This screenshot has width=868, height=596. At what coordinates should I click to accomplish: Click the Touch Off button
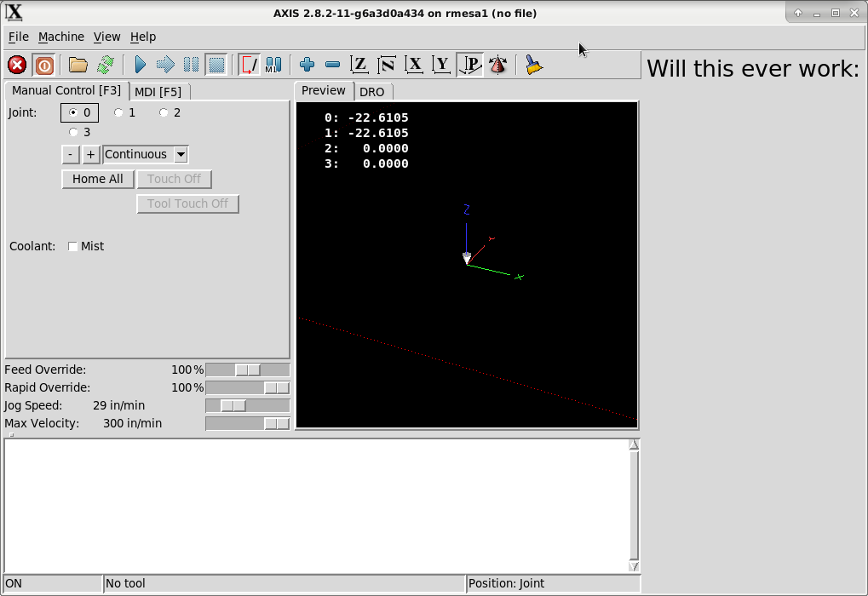click(174, 180)
